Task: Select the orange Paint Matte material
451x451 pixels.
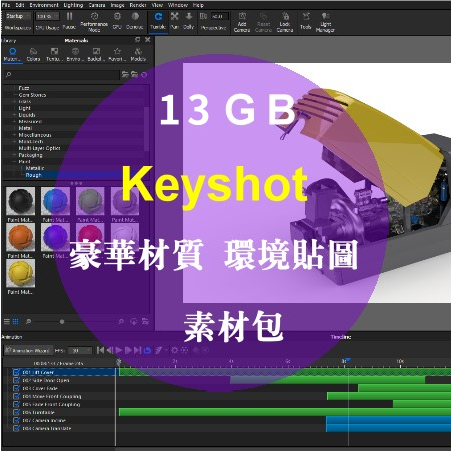Action: click(20, 237)
